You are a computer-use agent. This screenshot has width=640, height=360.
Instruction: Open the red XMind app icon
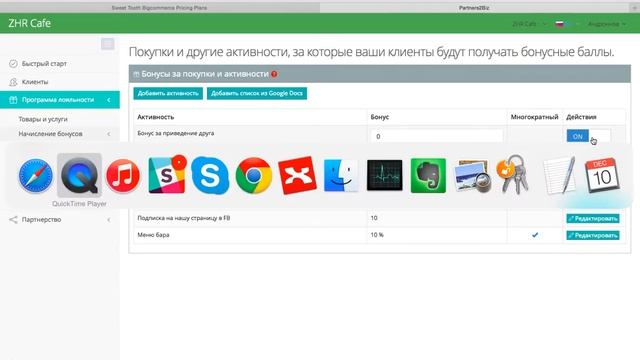click(297, 176)
